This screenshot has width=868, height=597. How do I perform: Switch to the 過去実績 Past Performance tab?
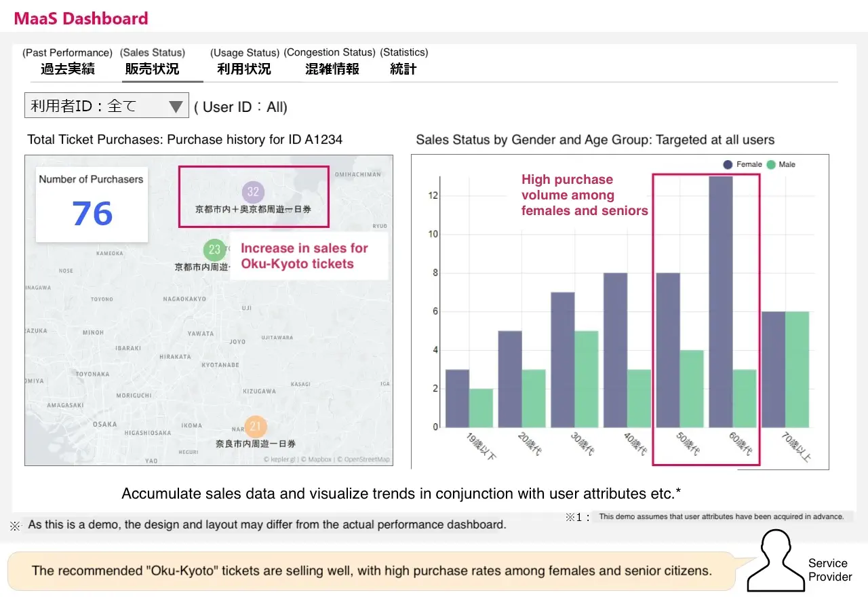point(67,69)
